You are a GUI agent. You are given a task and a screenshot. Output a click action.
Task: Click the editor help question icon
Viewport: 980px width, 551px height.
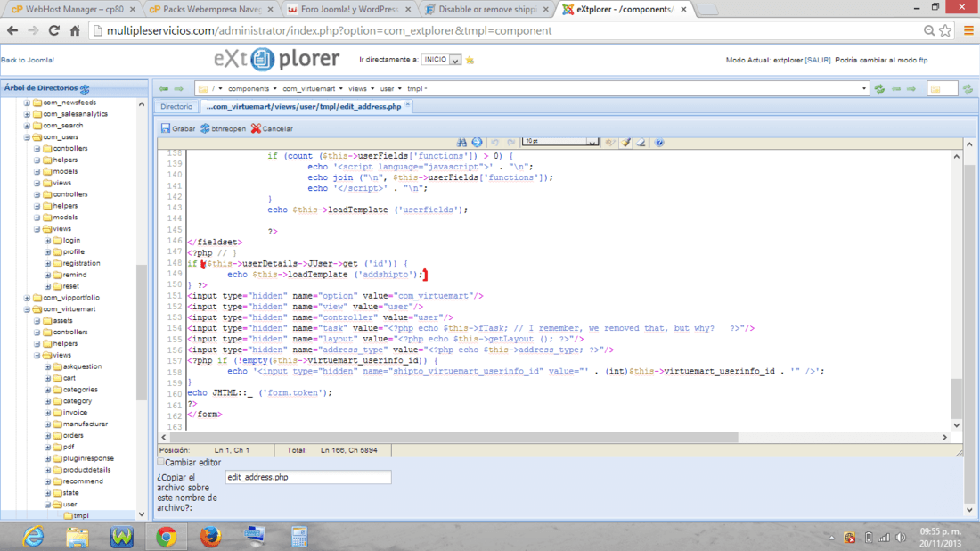point(658,143)
